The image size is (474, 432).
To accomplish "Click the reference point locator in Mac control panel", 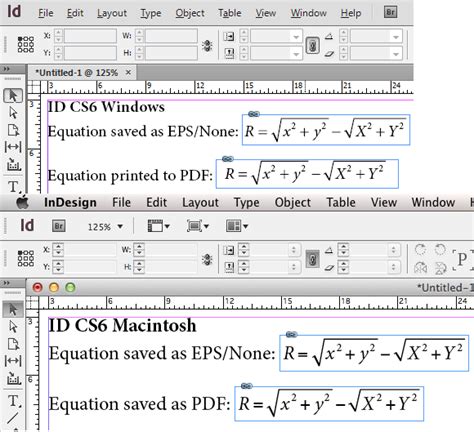I will click(26, 258).
